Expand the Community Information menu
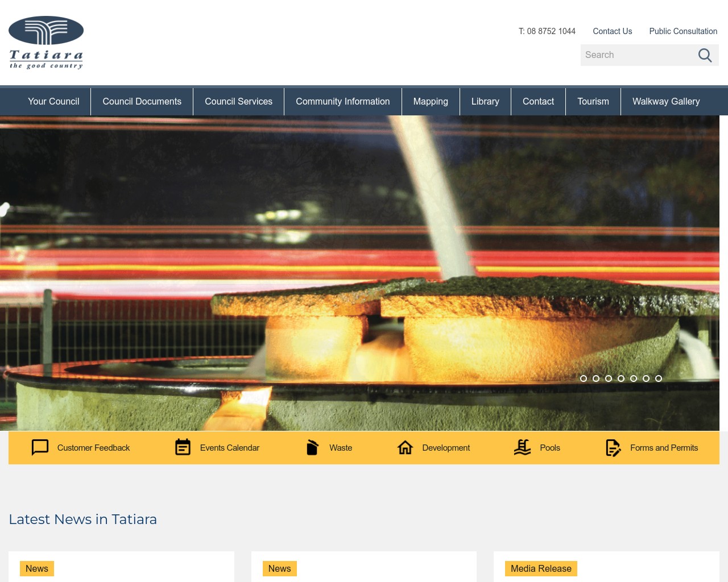This screenshot has height=582, width=728. tap(342, 102)
